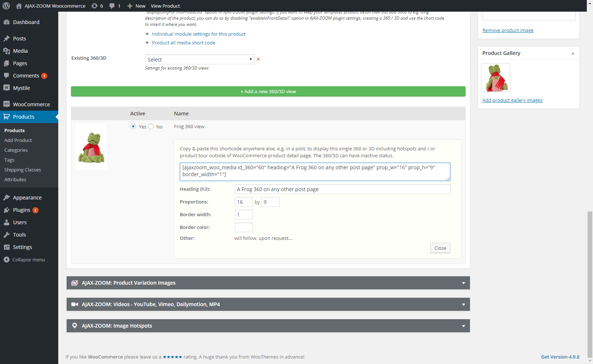This screenshot has height=364, width=593.
Task: Click the Heading (h3) input field
Action: coord(343,189)
